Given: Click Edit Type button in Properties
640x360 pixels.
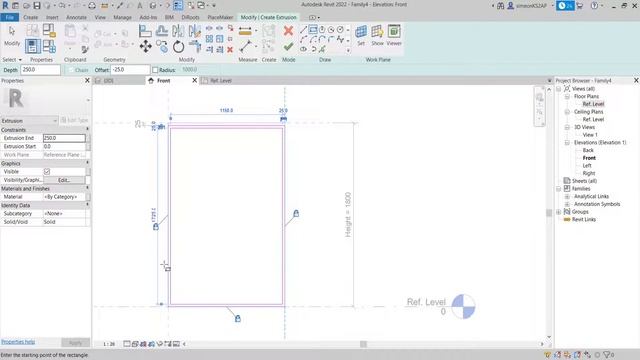Looking at the screenshot, I should coord(75,120).
